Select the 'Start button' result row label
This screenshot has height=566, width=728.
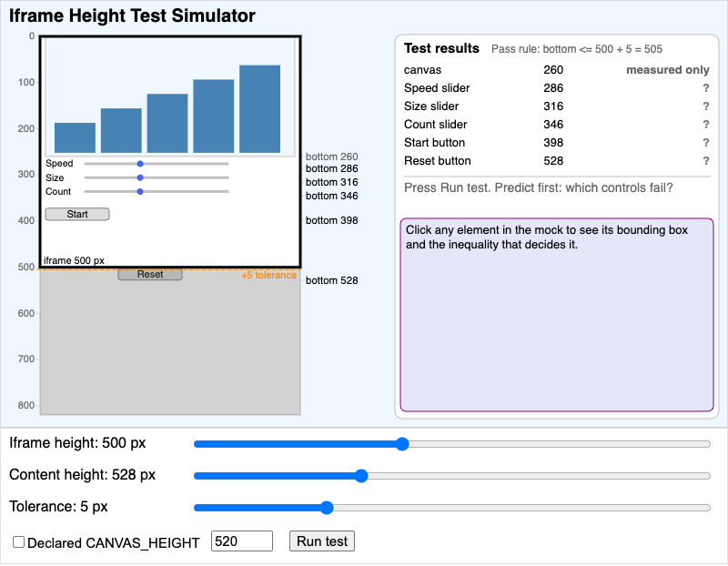coord(435,143)
